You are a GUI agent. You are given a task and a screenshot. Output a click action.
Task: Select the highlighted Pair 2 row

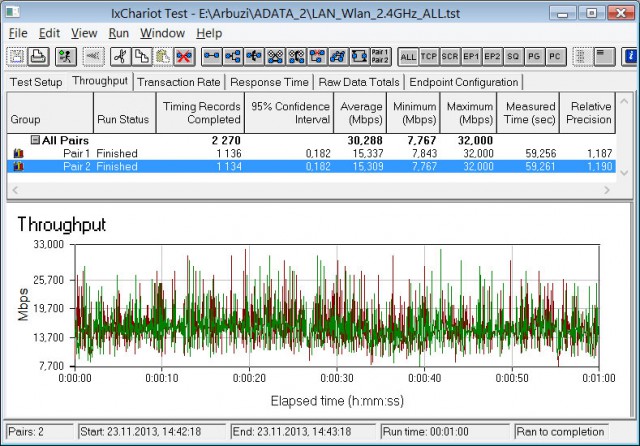point(311,166)
